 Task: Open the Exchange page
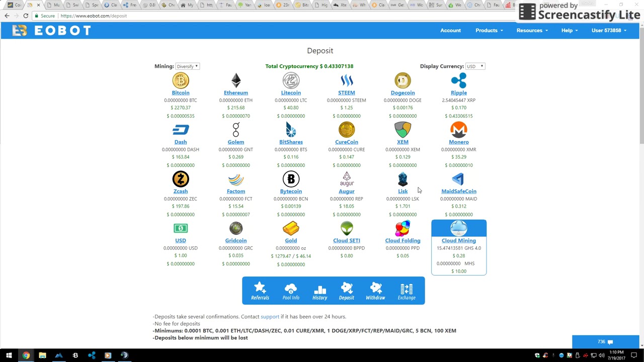(x=407, y=291)
